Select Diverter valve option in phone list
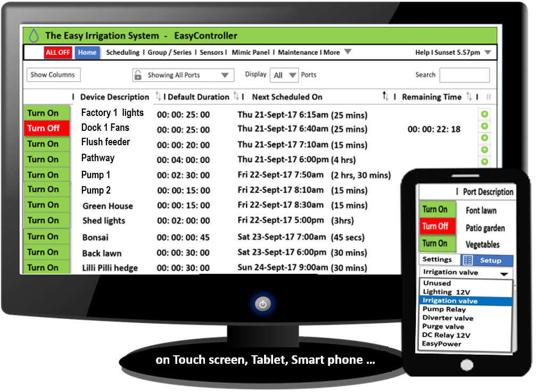536x392 pixels. pos(448,318)
